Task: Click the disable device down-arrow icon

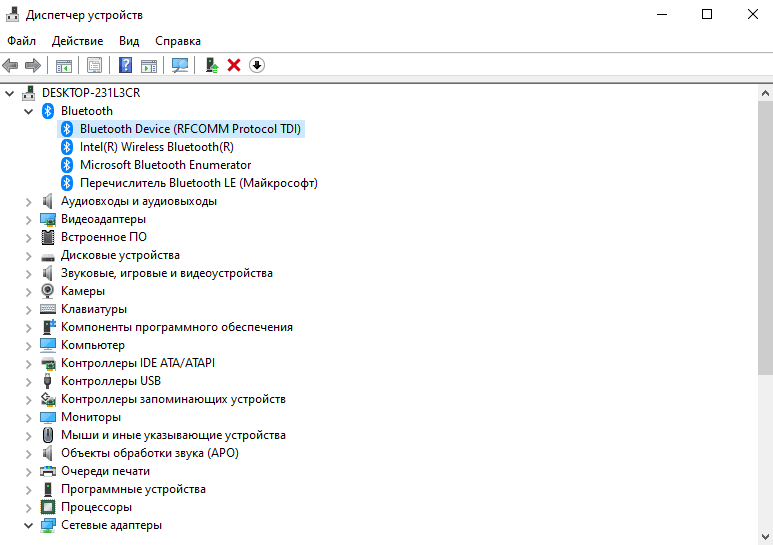Action: [257, 65]
